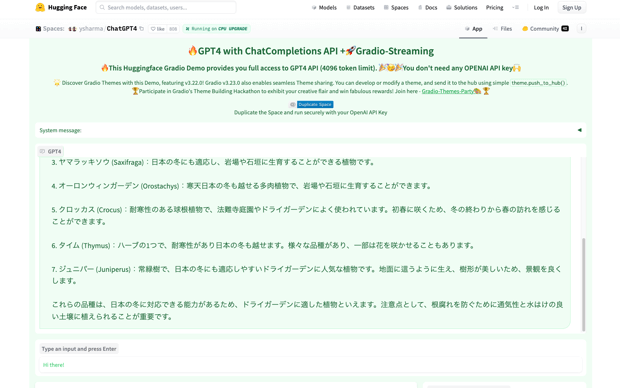Click the Sign Up button
Viewport: 620px width, 388px height.
coord(572,8)
